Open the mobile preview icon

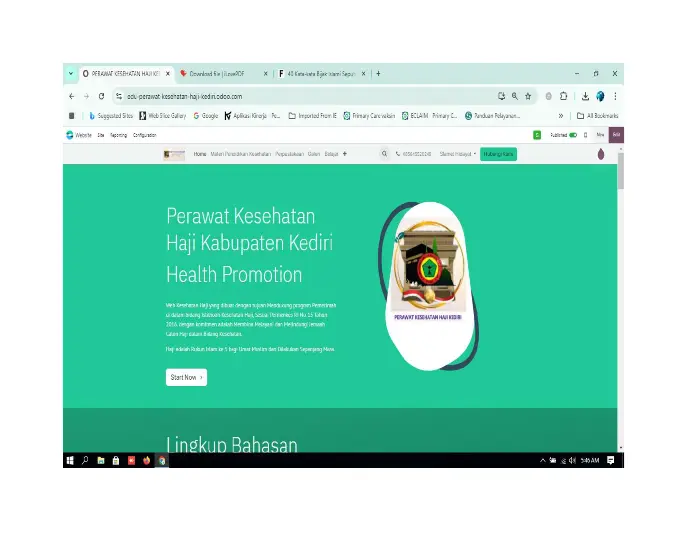tap(585, 135)
